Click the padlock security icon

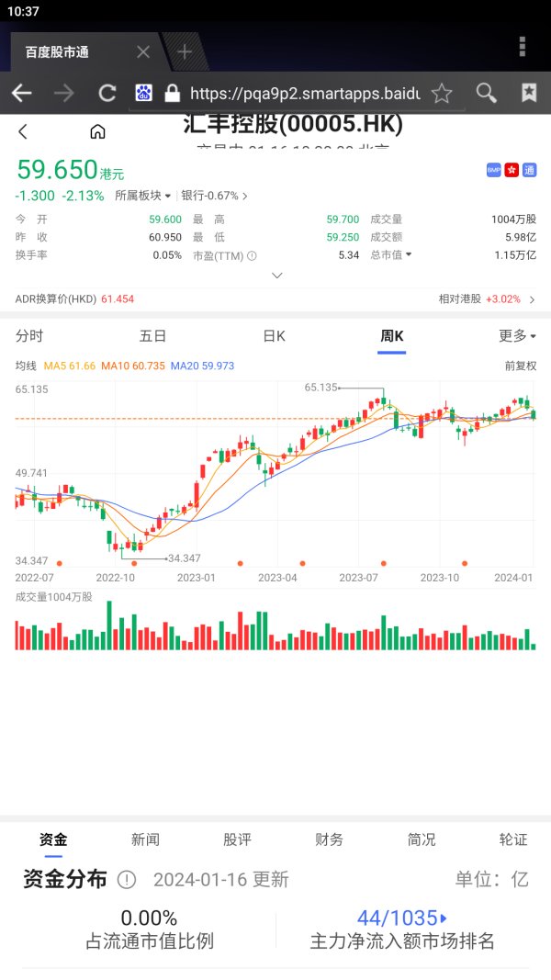coord(172,93)
